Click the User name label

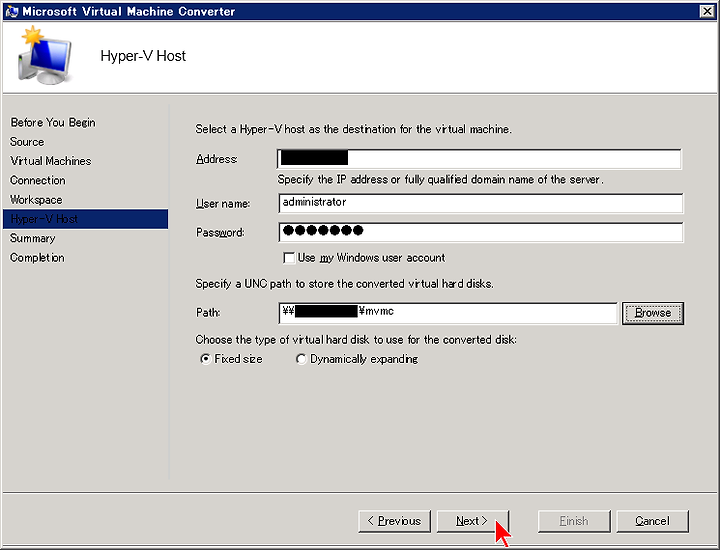click(x=223, y=203)
